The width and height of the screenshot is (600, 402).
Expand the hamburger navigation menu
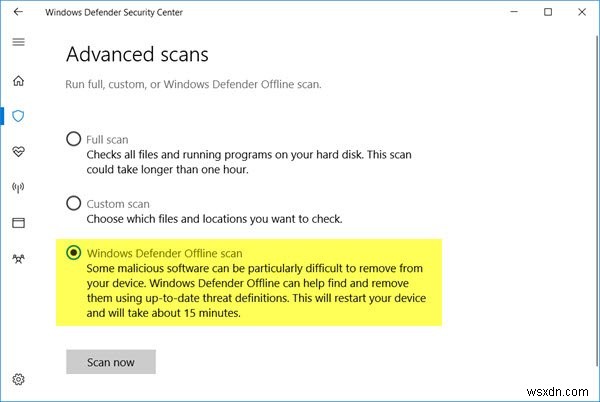(x=18, y=44)
